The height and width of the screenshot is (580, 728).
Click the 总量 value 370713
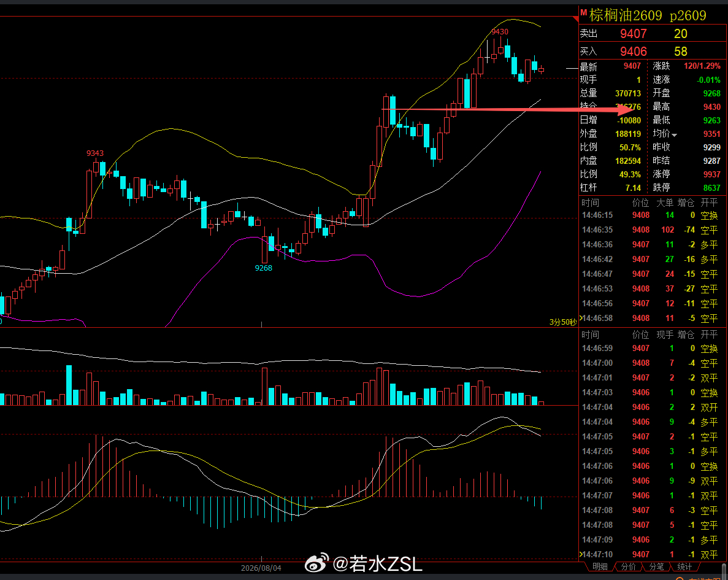627,93
